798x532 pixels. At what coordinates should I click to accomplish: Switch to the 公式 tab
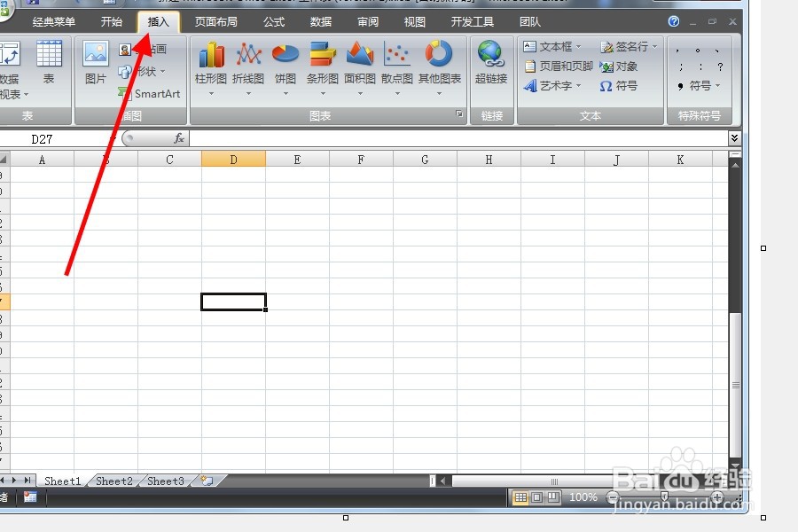tap(274, 22)
